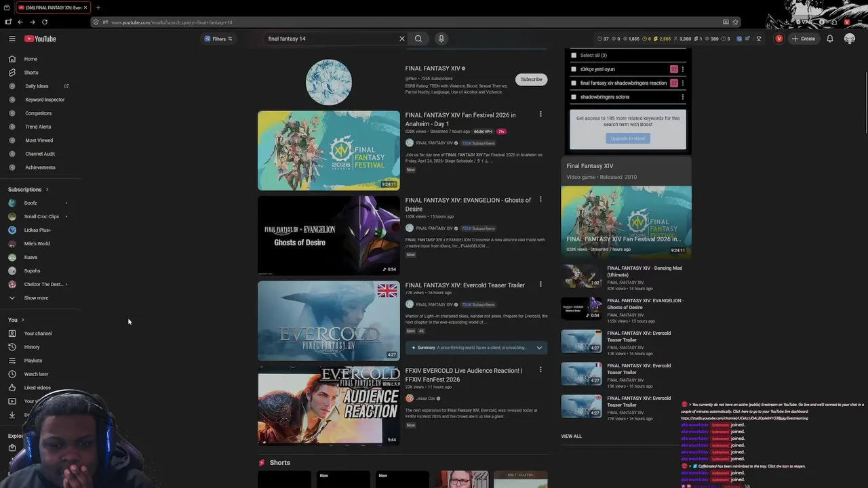Expand the Subscriptions section
The height and width of the screenshot is (488, 868).
28,189
